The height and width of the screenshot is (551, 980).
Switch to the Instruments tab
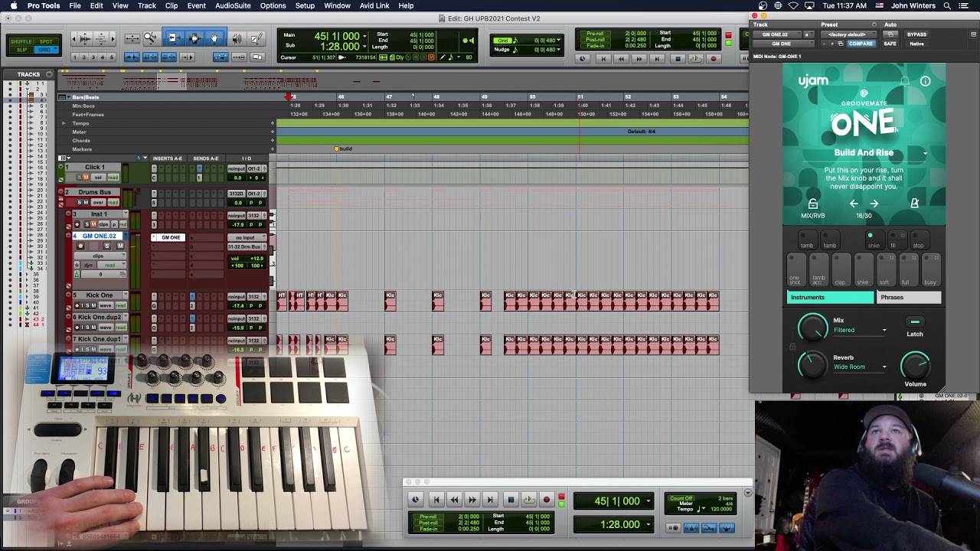831,297
